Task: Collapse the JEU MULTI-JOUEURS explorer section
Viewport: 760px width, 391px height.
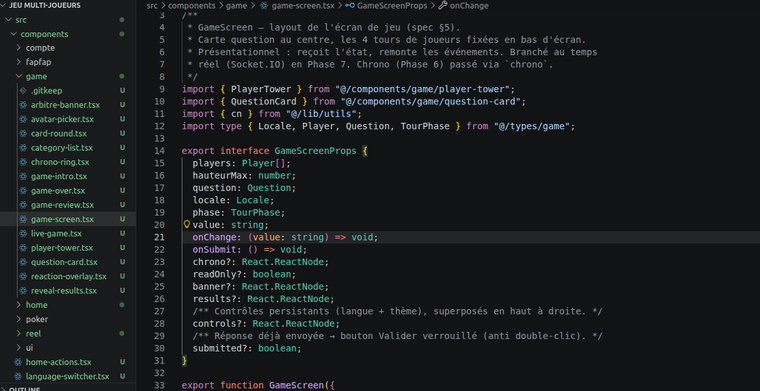Action: click(x=3, y=5)
